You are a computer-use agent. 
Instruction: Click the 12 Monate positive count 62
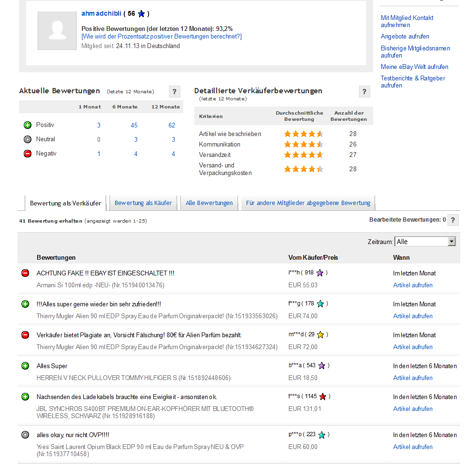click(172, 125)
